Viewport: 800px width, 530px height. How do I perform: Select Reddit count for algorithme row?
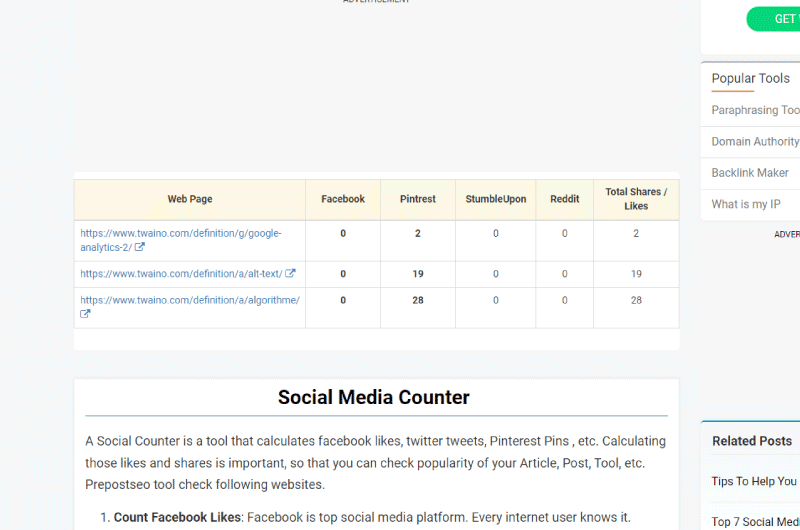[x=564, y=300]
